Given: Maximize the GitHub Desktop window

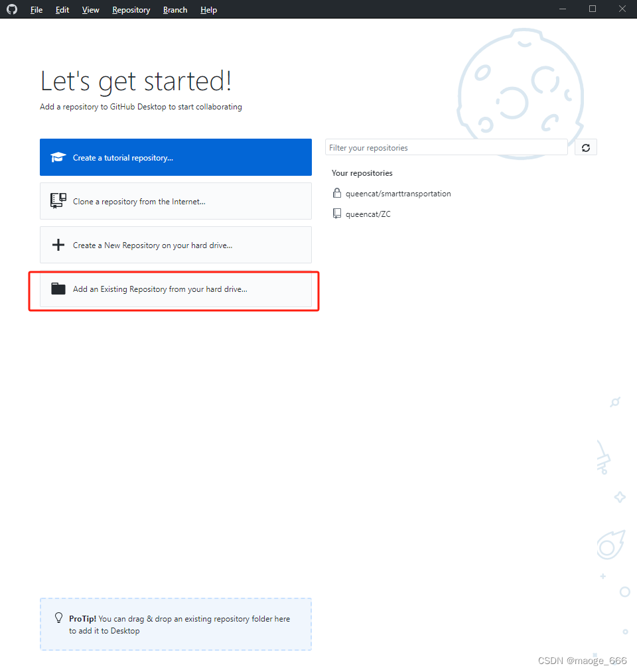Looking at the screenshot, I should pos(593,9).
